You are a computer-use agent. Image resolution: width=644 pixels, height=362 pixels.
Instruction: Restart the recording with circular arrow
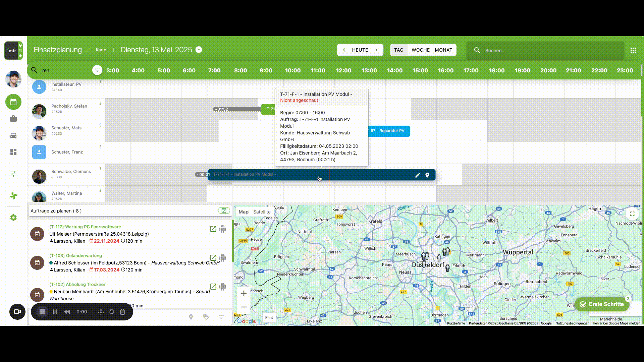pyautogui.click(x=112, y=312)
